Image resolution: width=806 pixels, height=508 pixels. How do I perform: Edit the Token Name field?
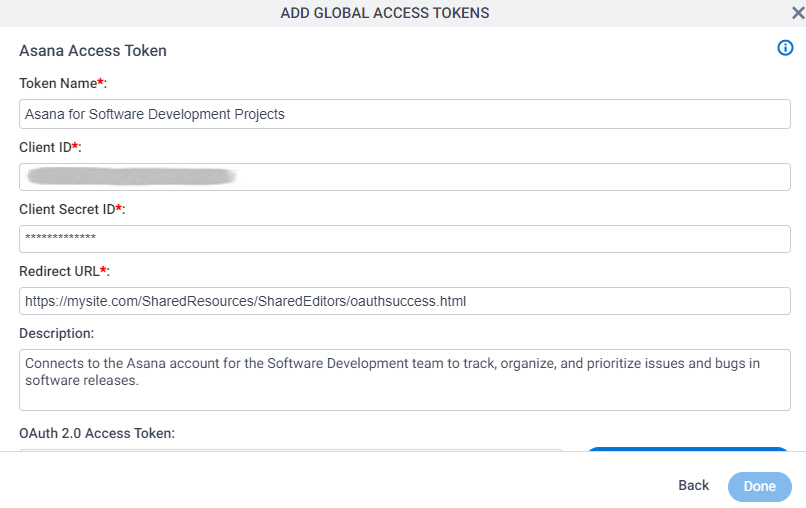(x=405, y=114)
